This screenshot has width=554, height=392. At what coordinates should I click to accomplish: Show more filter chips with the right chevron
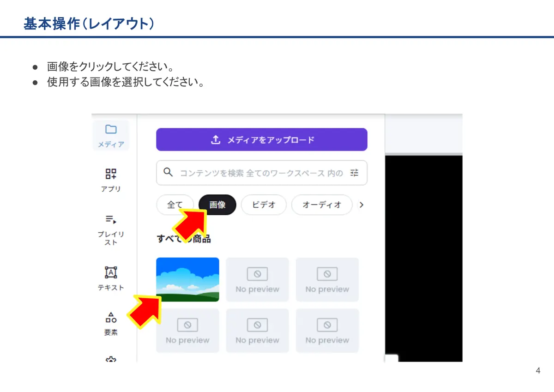(361, 205)
